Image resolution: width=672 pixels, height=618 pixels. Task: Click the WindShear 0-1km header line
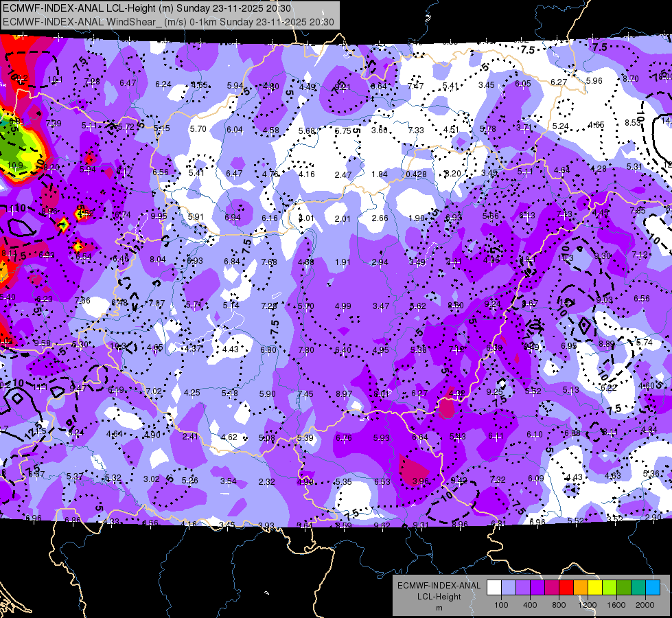point(168,22)
